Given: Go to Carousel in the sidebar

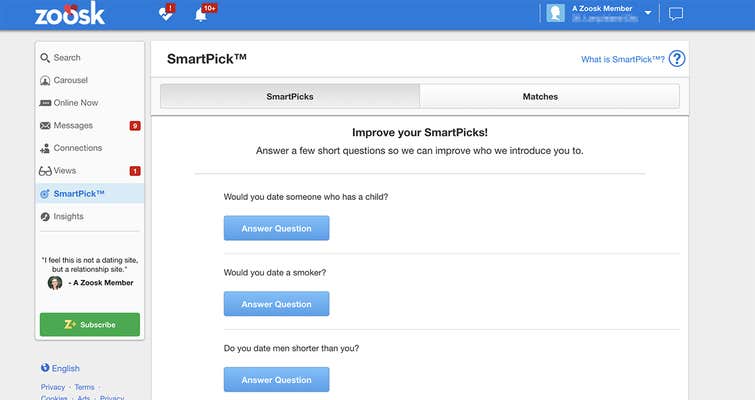Looking at the screenshot, I should pos(70,80).
